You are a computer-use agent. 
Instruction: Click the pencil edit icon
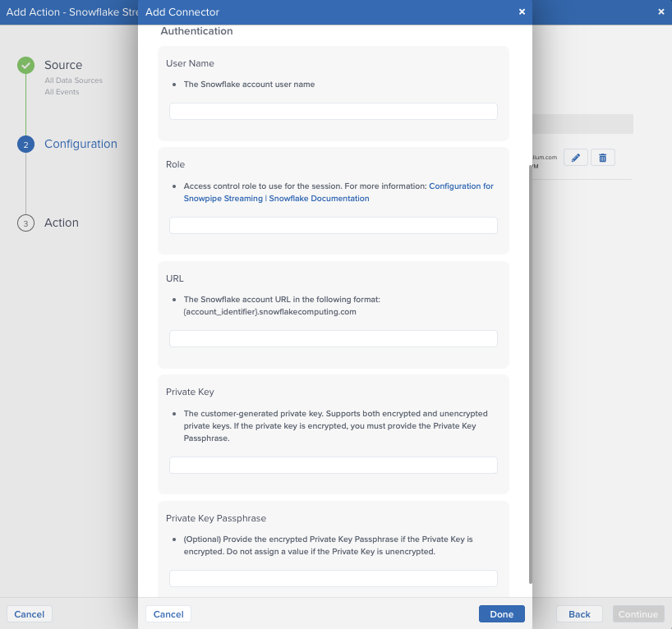pos(575,158)
